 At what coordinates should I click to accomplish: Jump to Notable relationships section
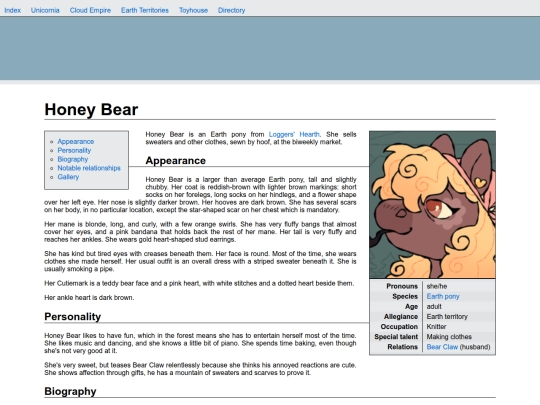(x=89, y=168)
